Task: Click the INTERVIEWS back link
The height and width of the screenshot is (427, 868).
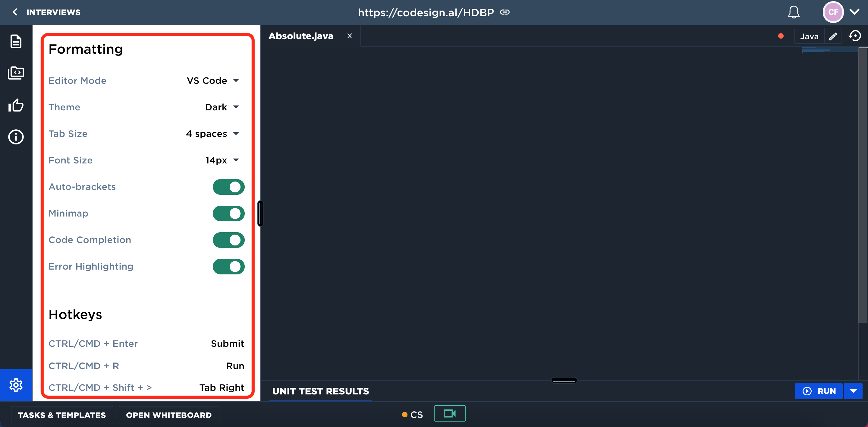Action: tap(53, 12)
